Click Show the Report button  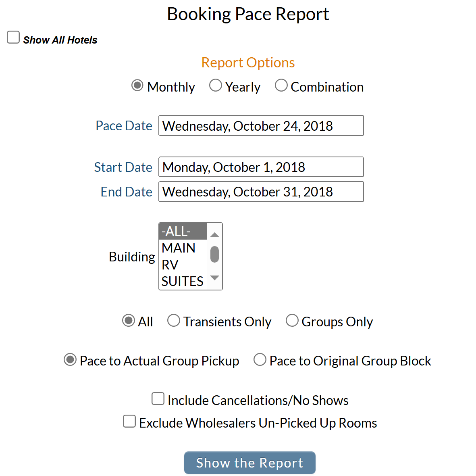pyautogui.click(x=249, y=463)
